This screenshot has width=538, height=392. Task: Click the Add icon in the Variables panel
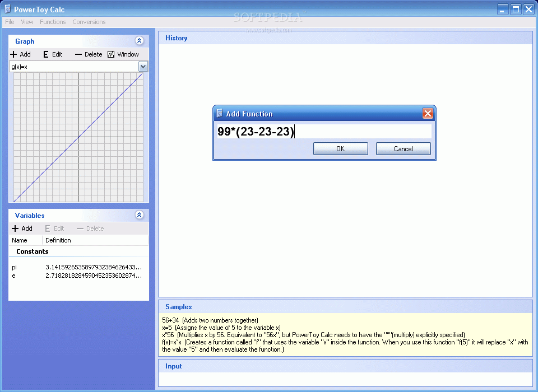[14, 228]
